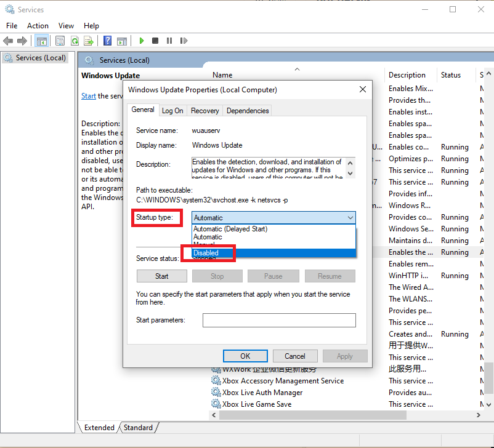Click the 'WinHTTP i...' description cell
Image resolution: width=494 pixels, height=448 pixels.
408,276
